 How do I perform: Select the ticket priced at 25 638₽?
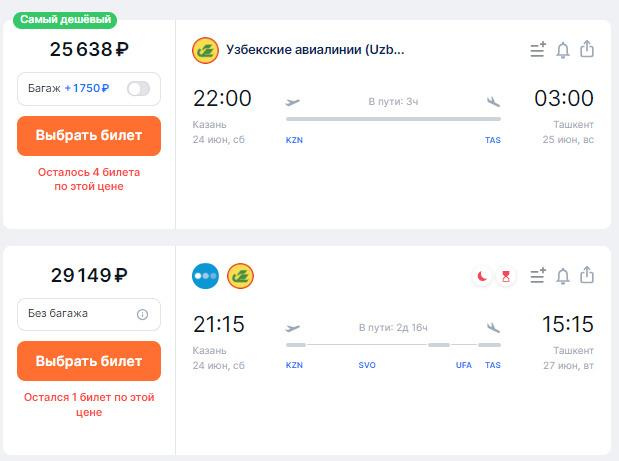[89, 135]
